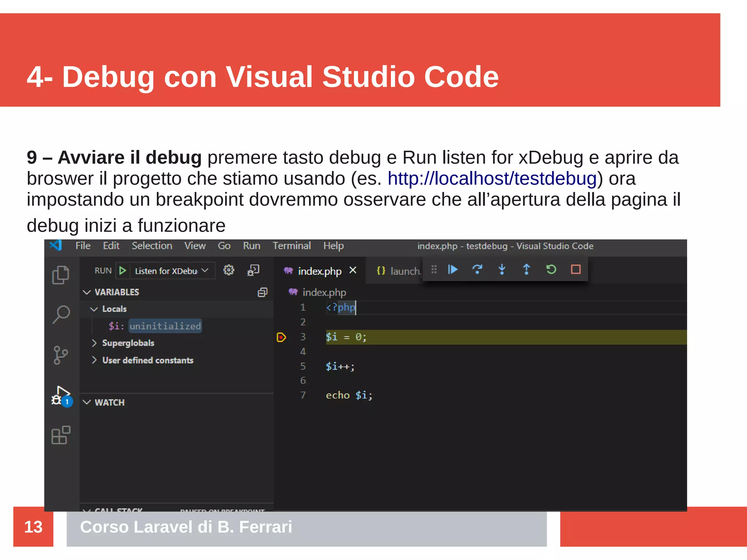Open the Run and Debug view
This screenshot has height=560, width=747.
click(x=62, y=396)
